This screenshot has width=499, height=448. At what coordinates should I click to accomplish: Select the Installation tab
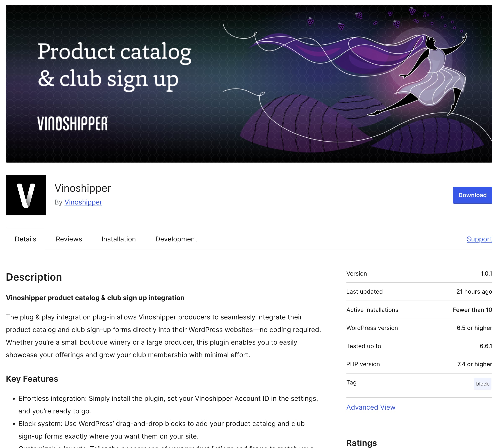[x=118, y=238]
